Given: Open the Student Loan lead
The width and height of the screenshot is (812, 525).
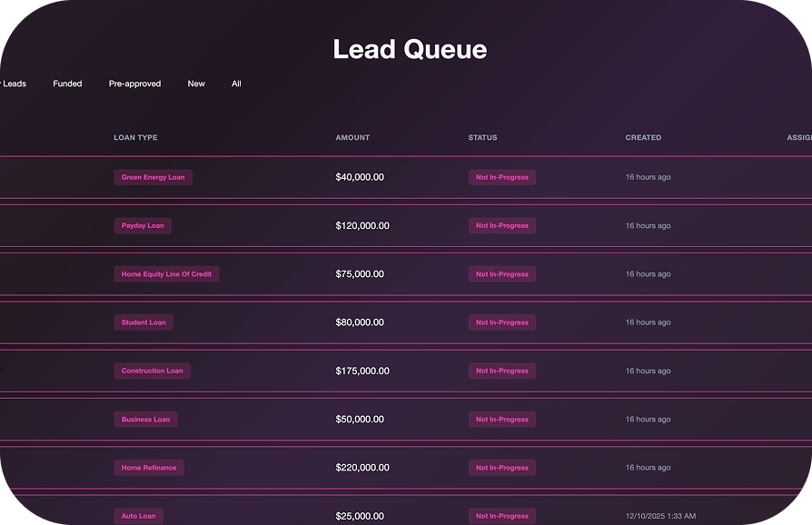Looking at the screenshot, I should point(144,322).
